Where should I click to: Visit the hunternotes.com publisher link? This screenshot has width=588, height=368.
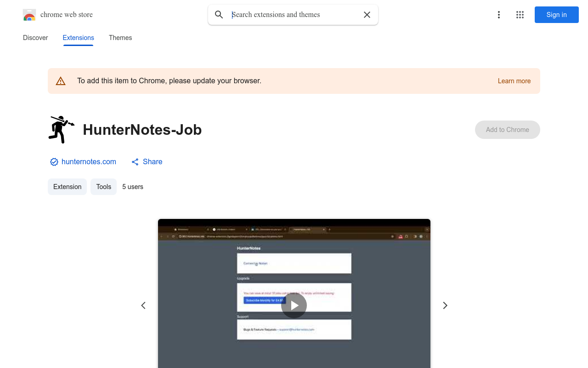pos(89,161)
